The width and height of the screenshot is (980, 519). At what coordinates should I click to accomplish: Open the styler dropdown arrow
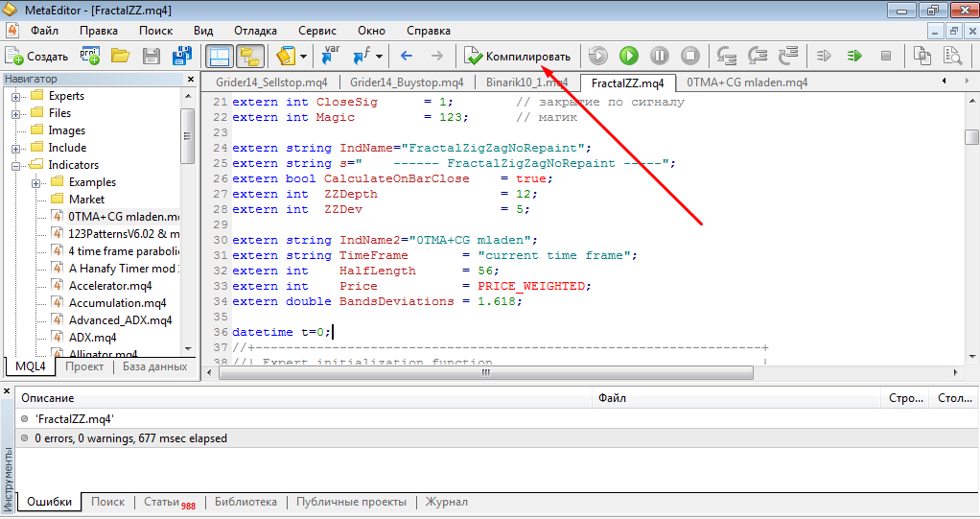[304, 57]
